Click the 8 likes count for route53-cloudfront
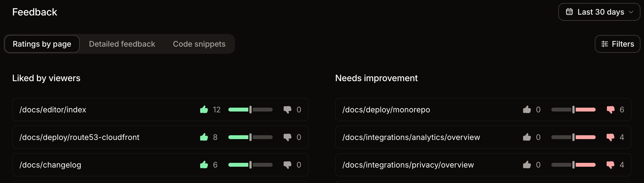Image resolution: width=644 pixels, height=183 pixels. (215, 137)
